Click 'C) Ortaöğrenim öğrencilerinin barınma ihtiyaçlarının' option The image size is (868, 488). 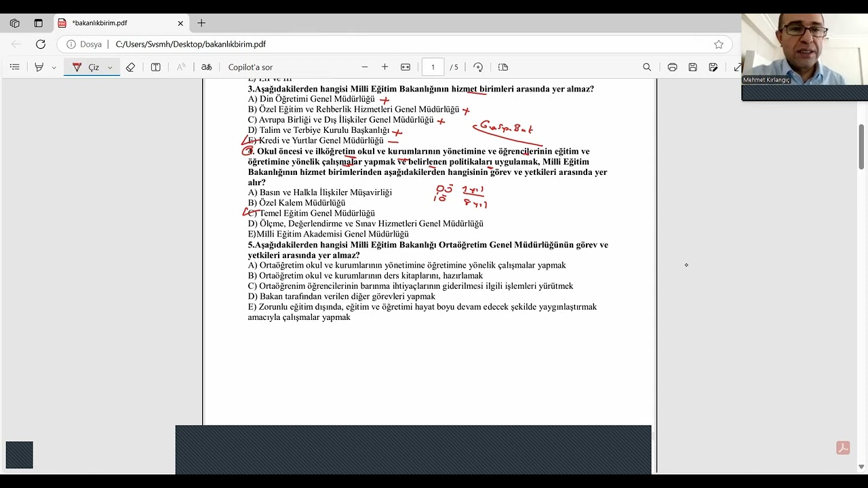[x=410, y=286]
